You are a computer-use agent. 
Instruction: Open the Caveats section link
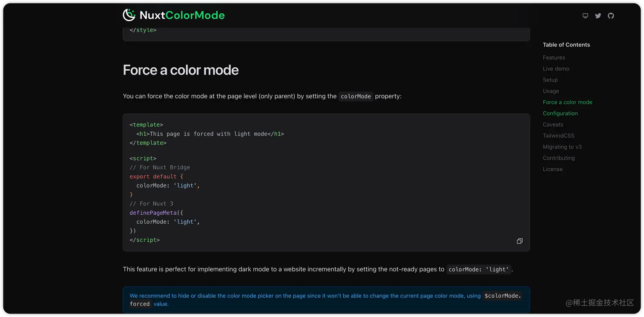point(553,124)
